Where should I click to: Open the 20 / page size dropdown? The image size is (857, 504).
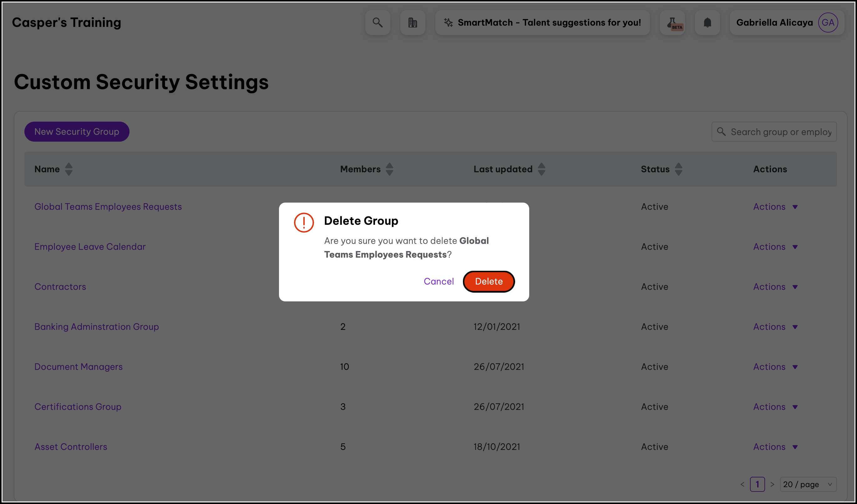coord(808,484)
